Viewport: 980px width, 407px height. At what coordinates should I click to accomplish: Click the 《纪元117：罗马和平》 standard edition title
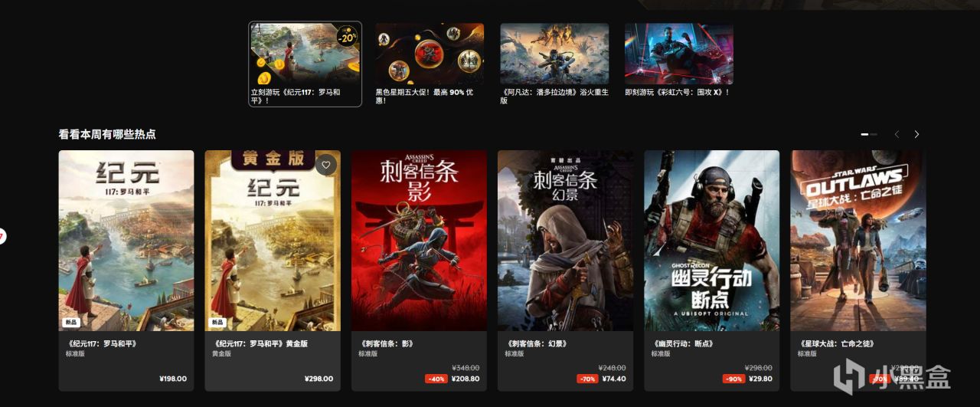[102, 344]
